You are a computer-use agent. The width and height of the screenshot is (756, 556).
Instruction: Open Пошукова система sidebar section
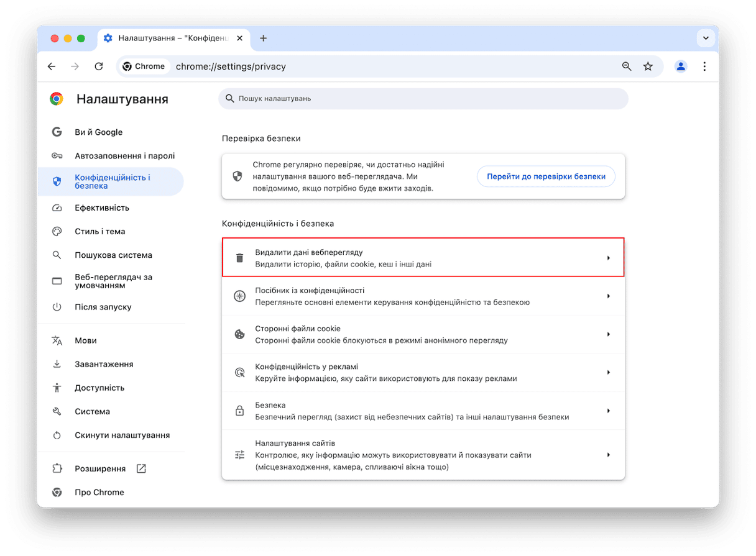click(x=113, y=255)
